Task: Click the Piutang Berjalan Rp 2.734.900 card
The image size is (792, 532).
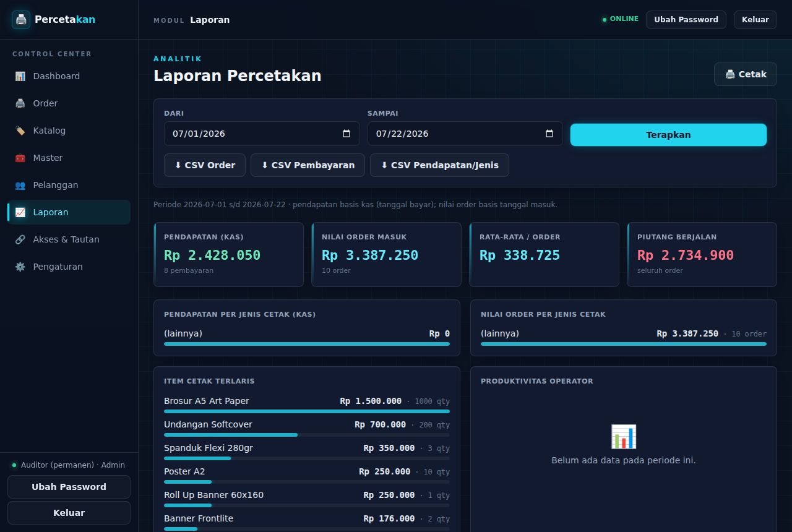Action: (x=702, y=255)
